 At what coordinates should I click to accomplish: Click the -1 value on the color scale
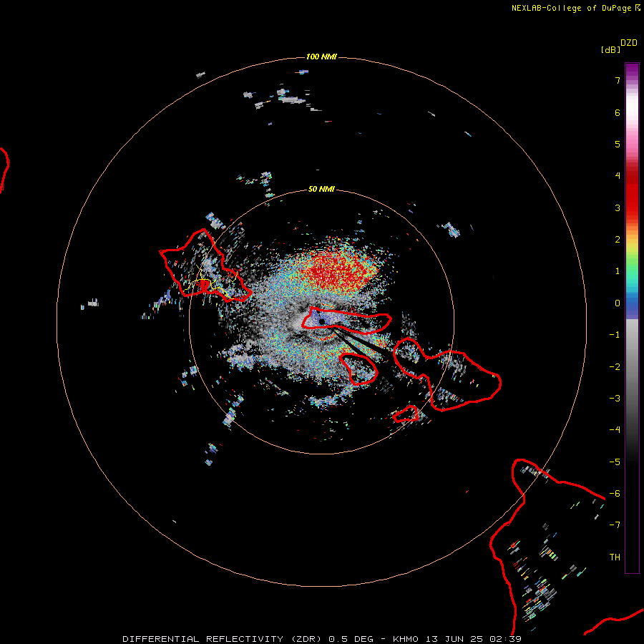(615, 335)
